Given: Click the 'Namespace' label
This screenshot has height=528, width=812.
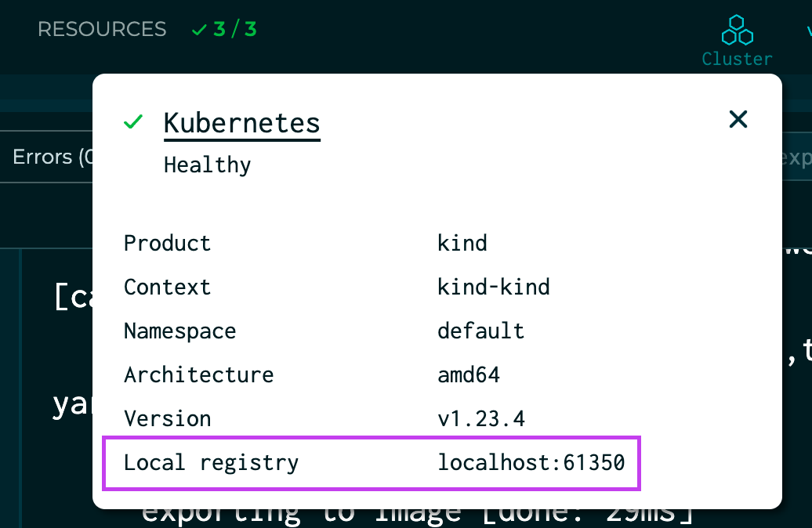Looking at the screenshot, I should 179,331.
